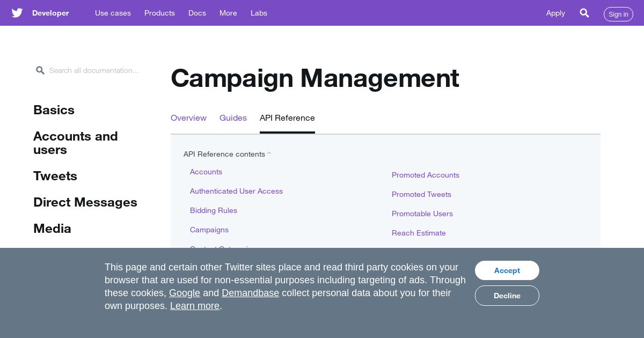644x338 pixels.
Task: Click Learn more in cookie notice
Action: (195, 306)
